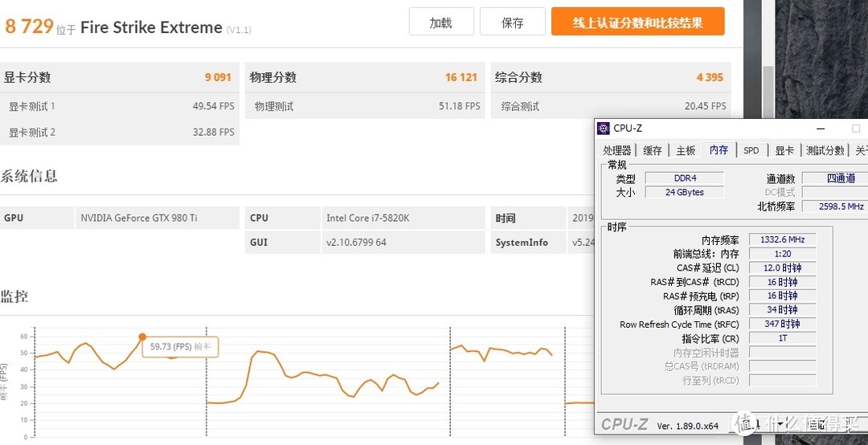
Task: Click the empty DC模式 field
Action: (x=836, y=192)
